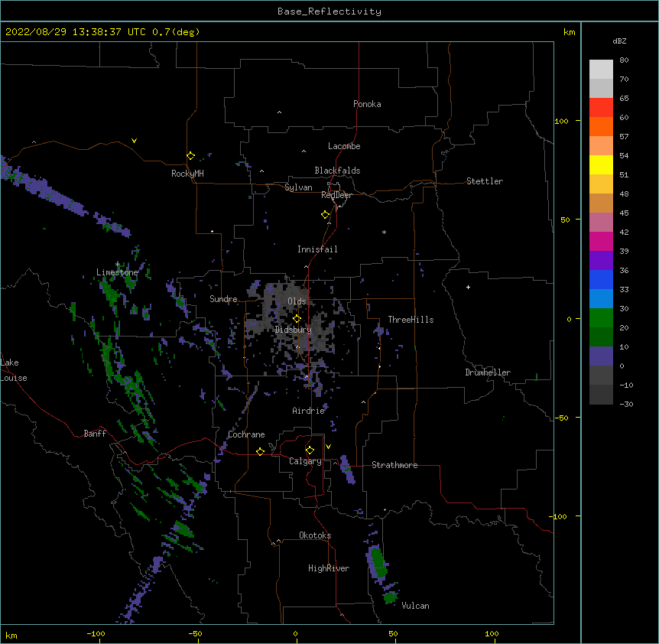This screenshot has height=644, width=659.
Task: Select the yellow diamond marker south of RedDeer
Action: click(326, 215)
